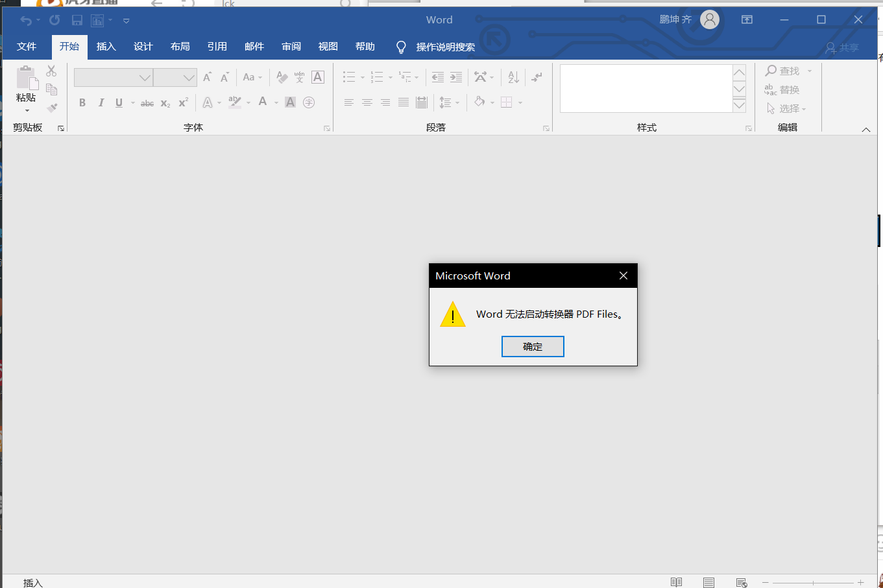Open the 审阅 ribbon tab

291,47
